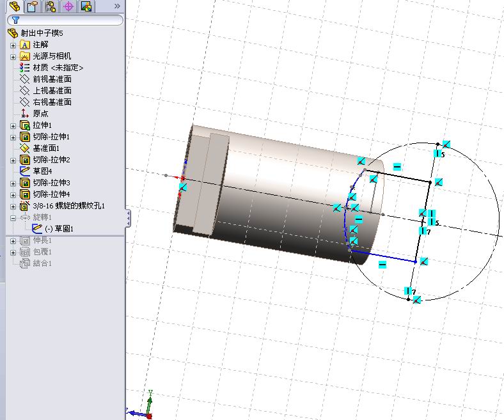Collapse the 旋轉1 feature
Viewport: 504px width, 420px height.
tap(13, 218)
